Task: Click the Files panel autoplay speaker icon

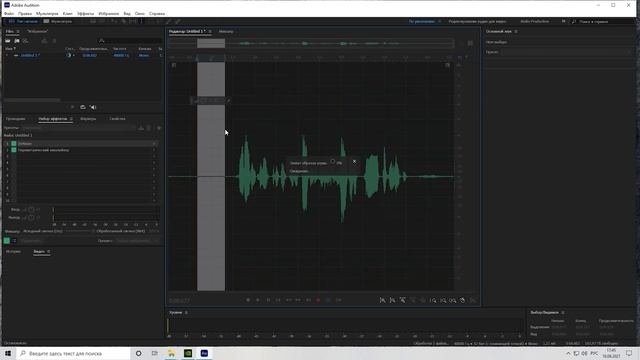Action: pos(93,107)
